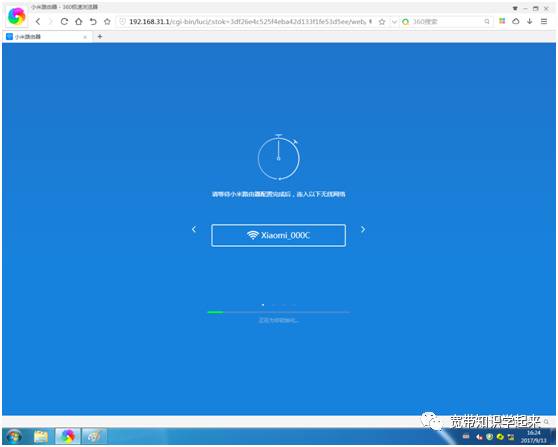Click the network tray icon
This screenshot has width=558, height=447.
(511, 437)
